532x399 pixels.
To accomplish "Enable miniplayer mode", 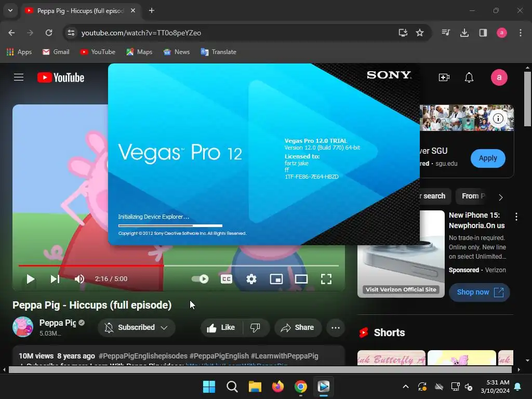I will (276, 279).
